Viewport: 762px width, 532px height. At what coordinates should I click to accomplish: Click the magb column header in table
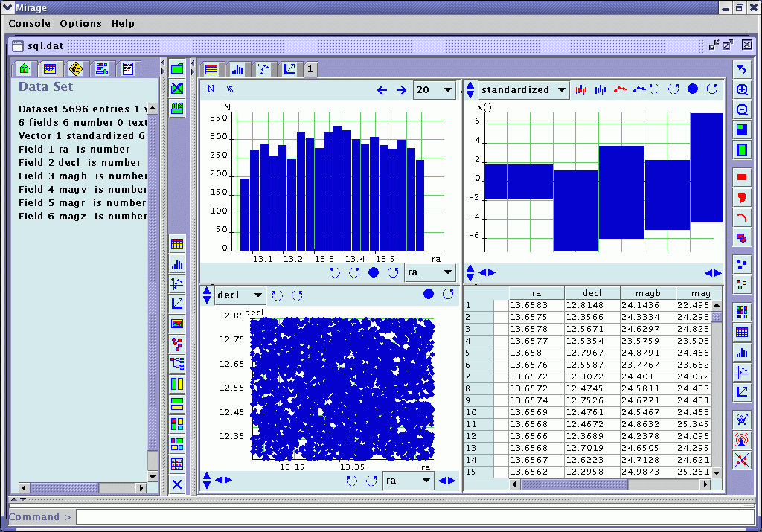(x=647, y=293)
